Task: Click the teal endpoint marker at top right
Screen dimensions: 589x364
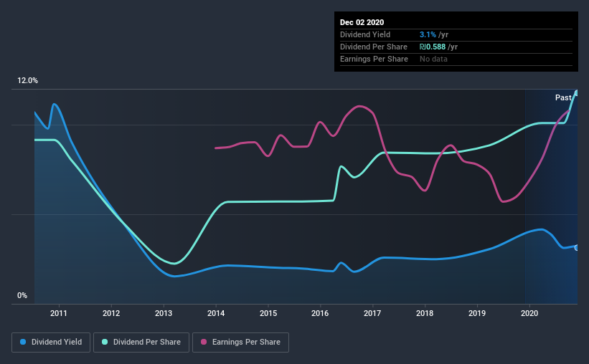Action: tap(576, 93)
